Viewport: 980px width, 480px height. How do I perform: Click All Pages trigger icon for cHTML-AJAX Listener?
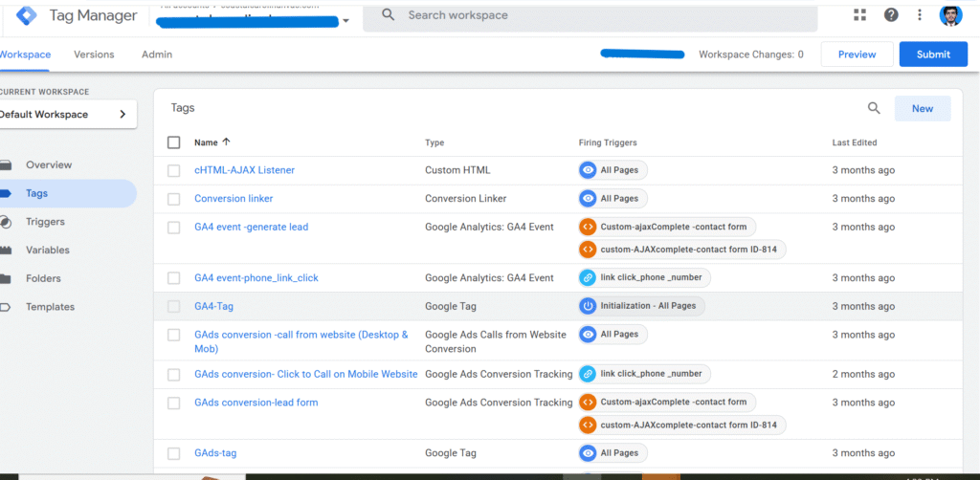coord(588,170)
